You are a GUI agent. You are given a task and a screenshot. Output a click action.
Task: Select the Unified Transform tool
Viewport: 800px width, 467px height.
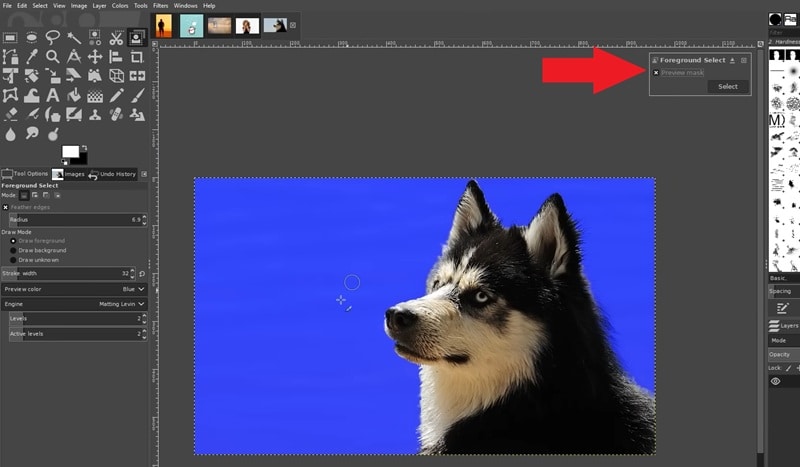pyautogui.click(x=10, y=76)
